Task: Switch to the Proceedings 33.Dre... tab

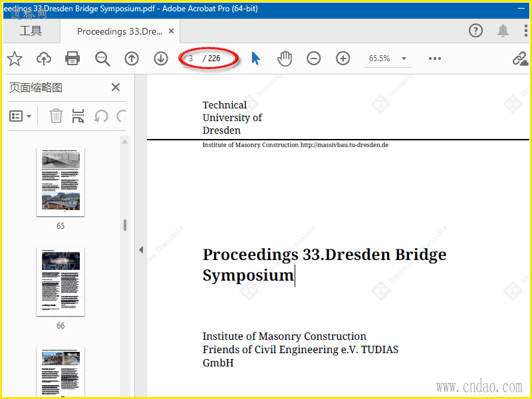Action: [x=120, y=31]
